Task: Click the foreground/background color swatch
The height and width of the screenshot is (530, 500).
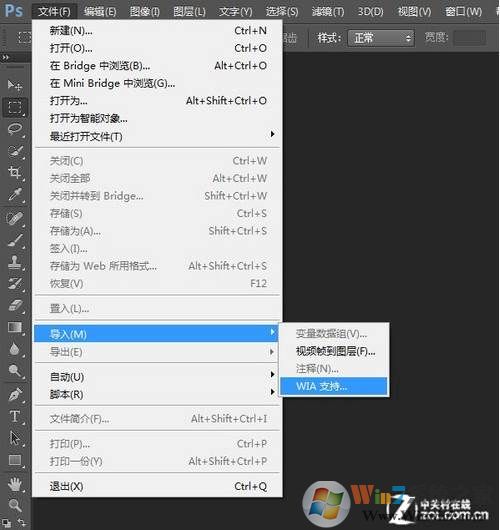Action: coord(7,524)
